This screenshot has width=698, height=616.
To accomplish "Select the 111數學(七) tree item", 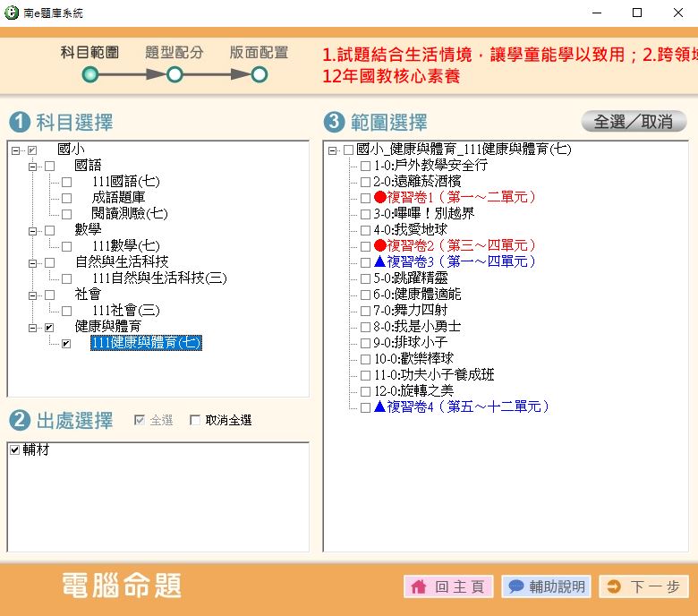I will (x=126, y=246).
